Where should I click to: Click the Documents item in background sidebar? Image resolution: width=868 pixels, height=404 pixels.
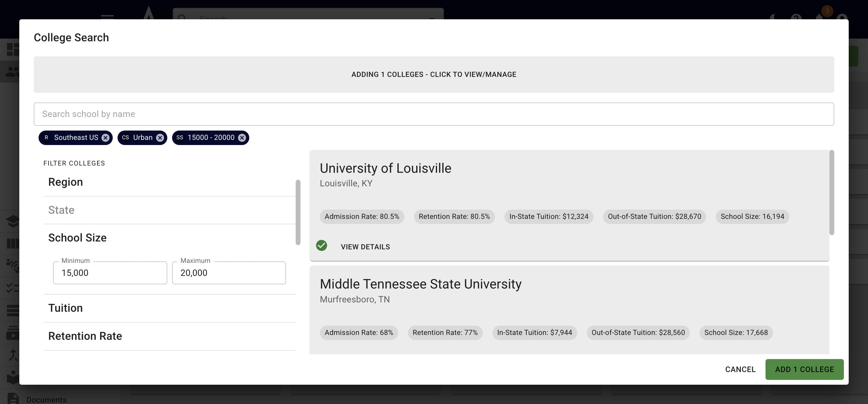[46, 399]
